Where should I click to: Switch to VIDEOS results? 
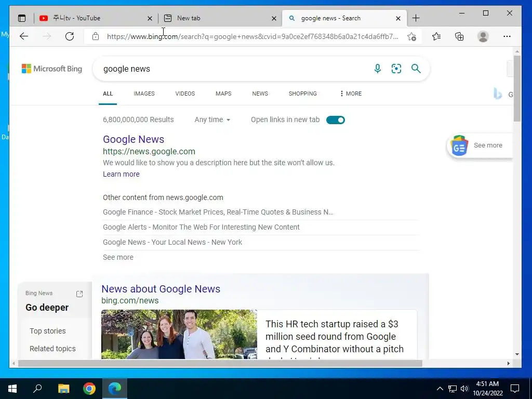click(x=185, y=94)
